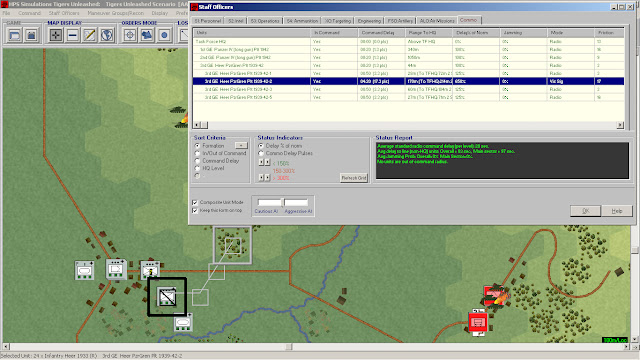The height and width of the screenshot is (360, 640).
Task: Toggle Keep this form on top checkbox
Action: (195, 211)
